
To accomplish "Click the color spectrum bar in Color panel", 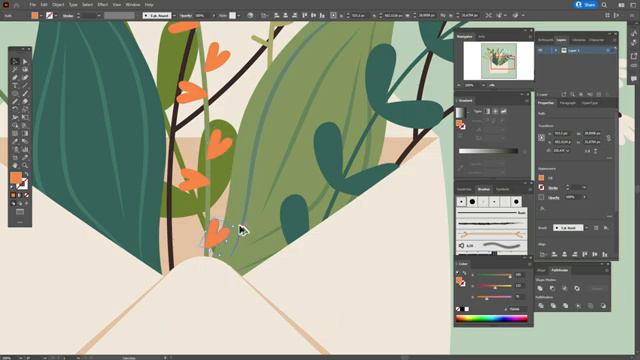I will tap(492, 318).
